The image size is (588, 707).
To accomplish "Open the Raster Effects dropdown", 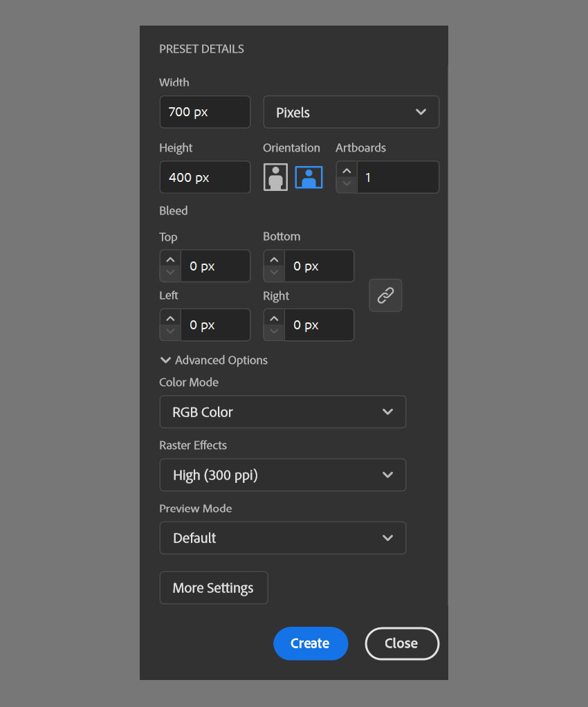I will pyautogui.click(x=282, y=475).
